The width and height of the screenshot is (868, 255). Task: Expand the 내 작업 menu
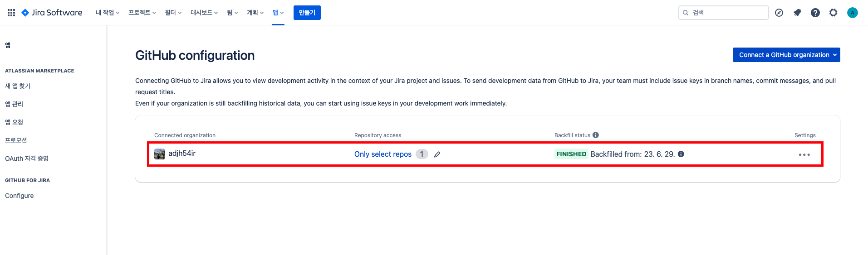108,13
